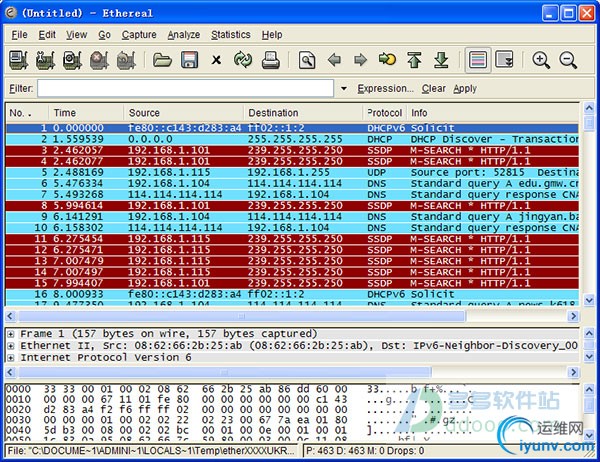
Task: Toggle auto scroll in live capture
Action: [504, 60]
